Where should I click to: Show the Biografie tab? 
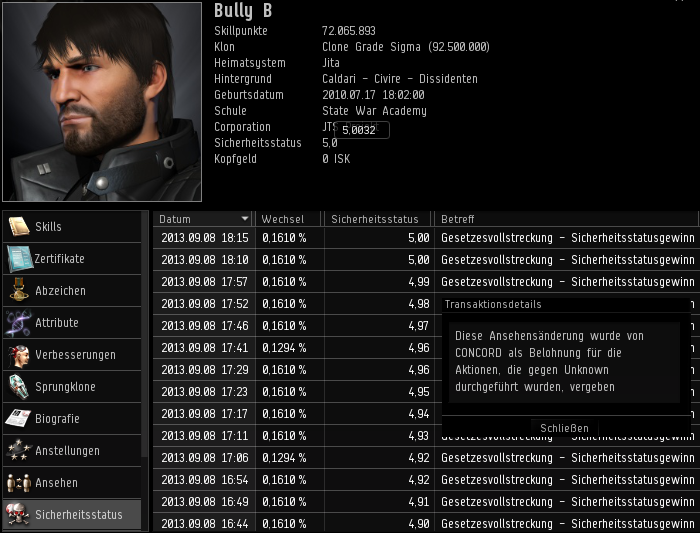coord(72,419)
